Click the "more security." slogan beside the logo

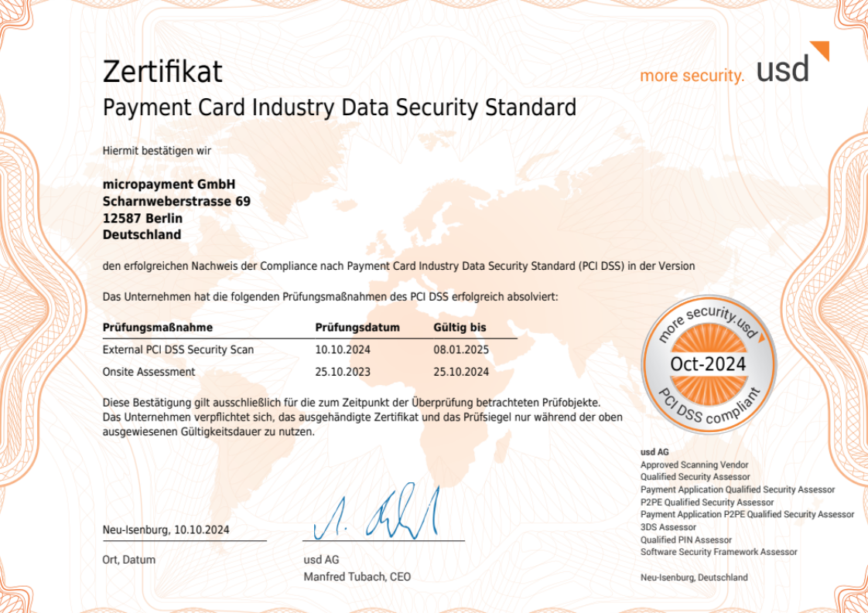692,76
